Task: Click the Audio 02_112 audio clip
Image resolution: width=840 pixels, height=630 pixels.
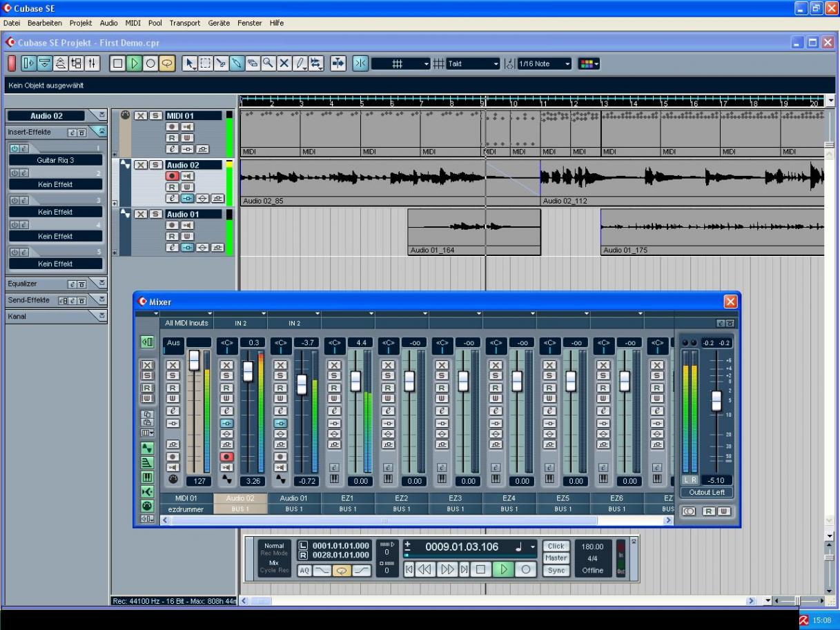Action: 683,182
